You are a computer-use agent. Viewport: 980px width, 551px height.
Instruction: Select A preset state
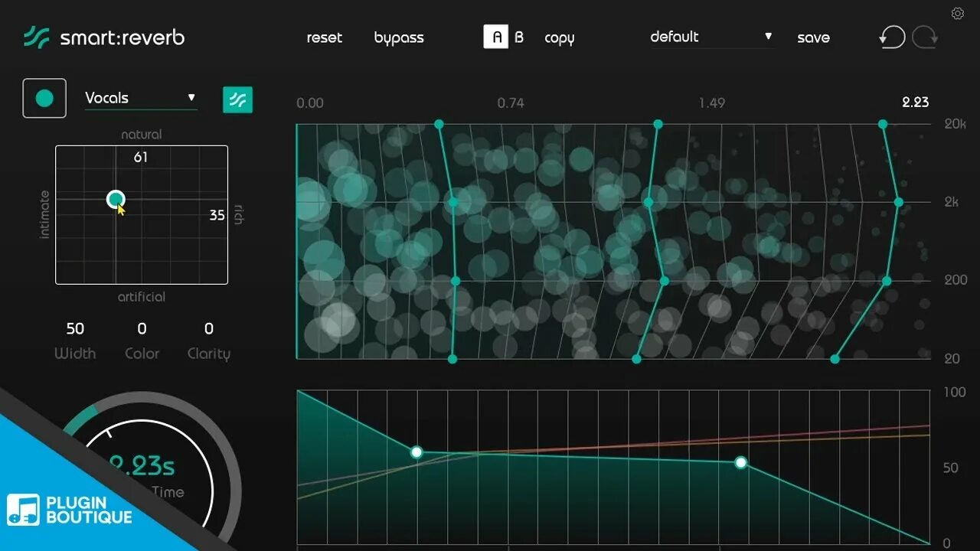pos(495,37)
